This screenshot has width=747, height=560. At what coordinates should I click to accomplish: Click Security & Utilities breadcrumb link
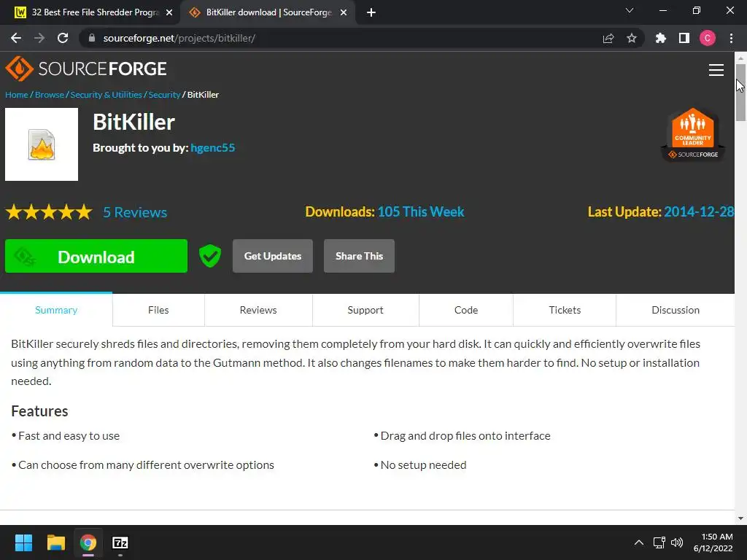tap(107, 95)
